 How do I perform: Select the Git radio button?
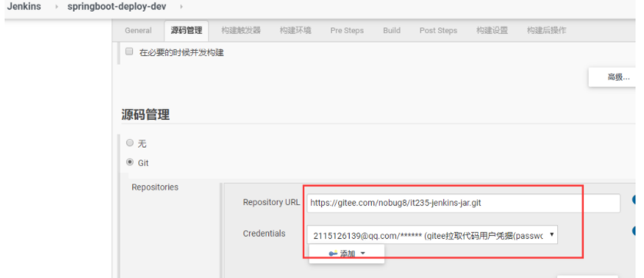point(130,162)
